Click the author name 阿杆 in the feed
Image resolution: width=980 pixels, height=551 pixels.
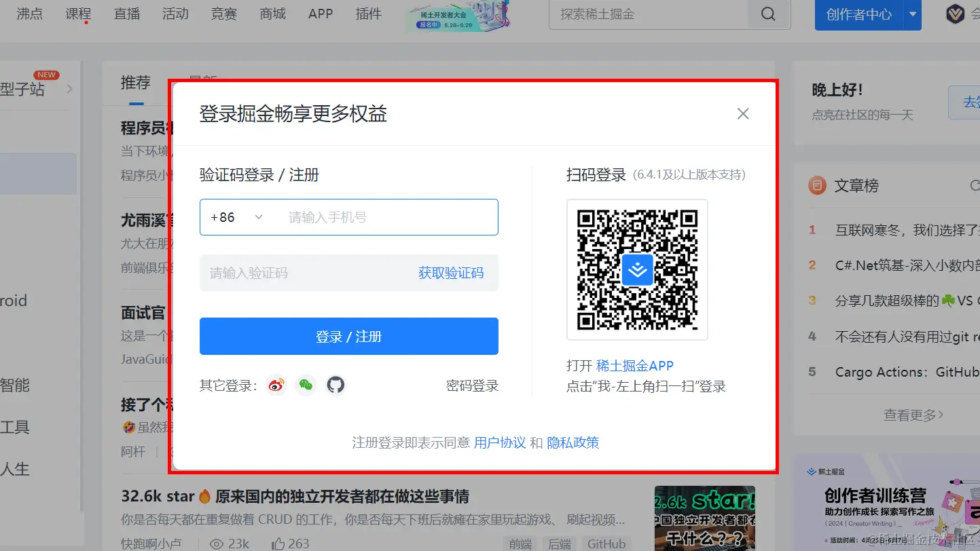click(x=133, y=451)
